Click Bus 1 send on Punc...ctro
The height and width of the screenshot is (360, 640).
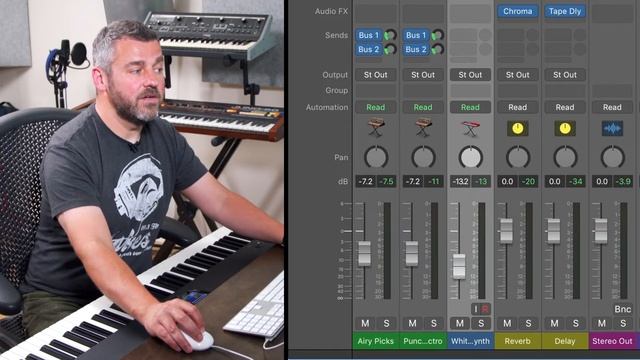point(416,35)
